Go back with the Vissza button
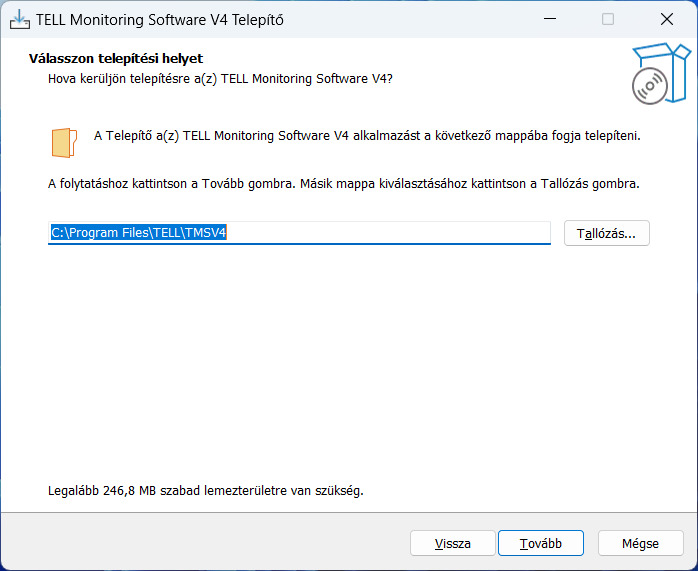The width and height of the screenshot is (698, 571). 452,543
